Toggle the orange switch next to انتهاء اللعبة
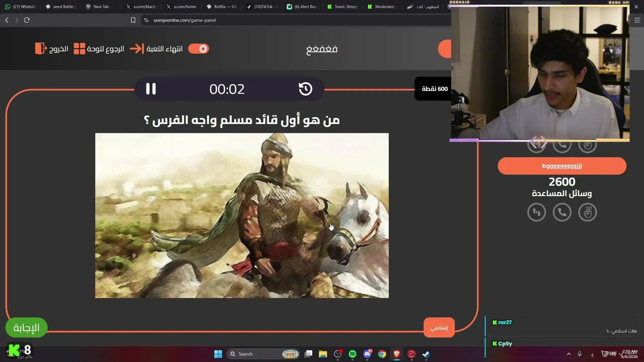The image size is (644, 362). (x=198, y=49)
